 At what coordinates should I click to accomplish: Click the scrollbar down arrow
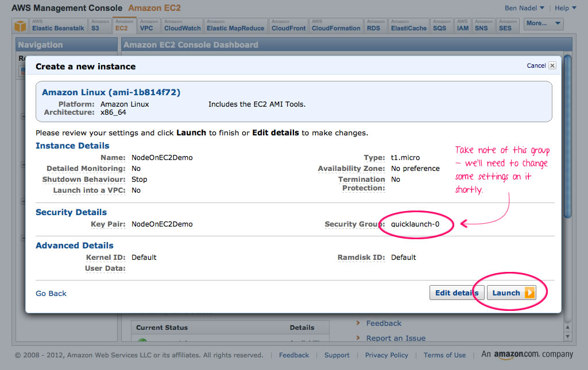point(568,337)
